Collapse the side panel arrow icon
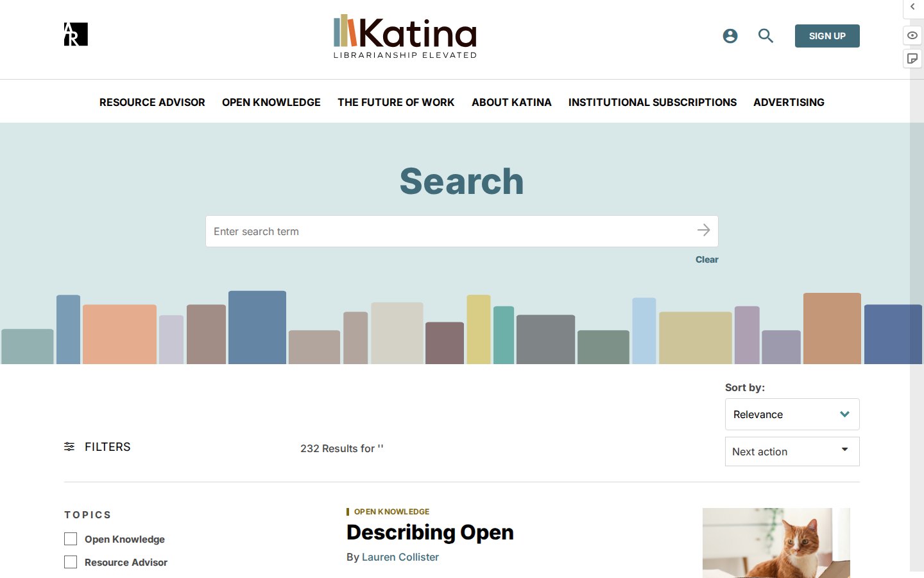This screenshot has width=924, height=578. 912,7
